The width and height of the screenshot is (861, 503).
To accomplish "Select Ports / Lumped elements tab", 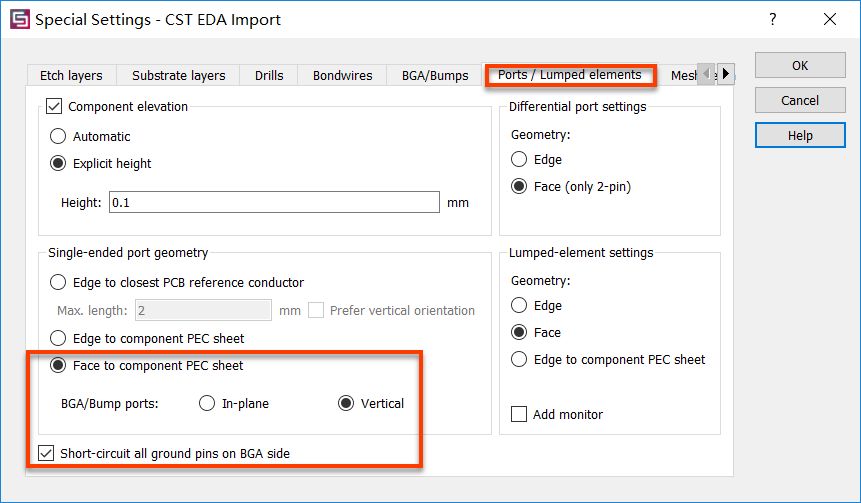I will point(569,75).
